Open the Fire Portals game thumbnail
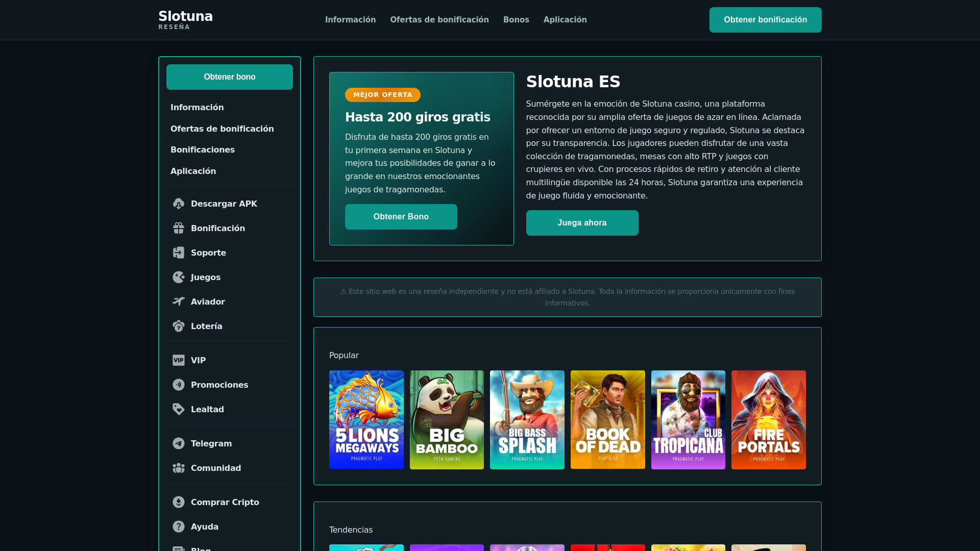The height and width of the screenshot is (551, 980). [x=769, y=420]
